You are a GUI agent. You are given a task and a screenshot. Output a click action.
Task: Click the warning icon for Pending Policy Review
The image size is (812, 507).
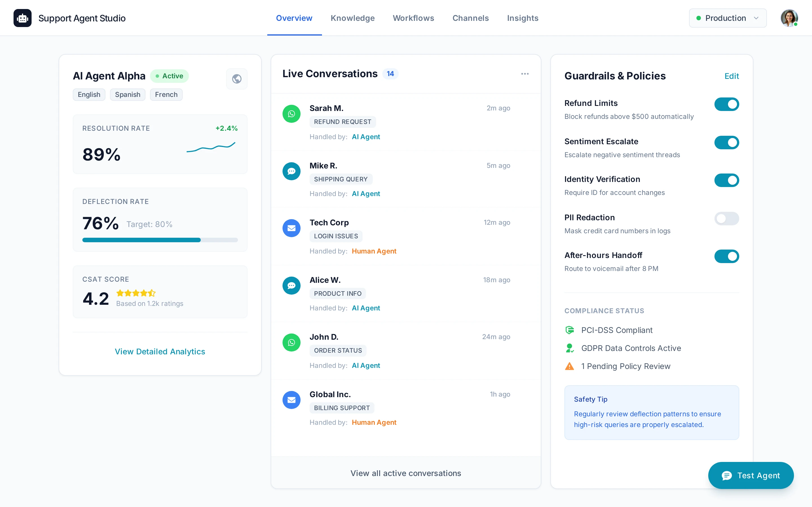(x=570, y=366)
